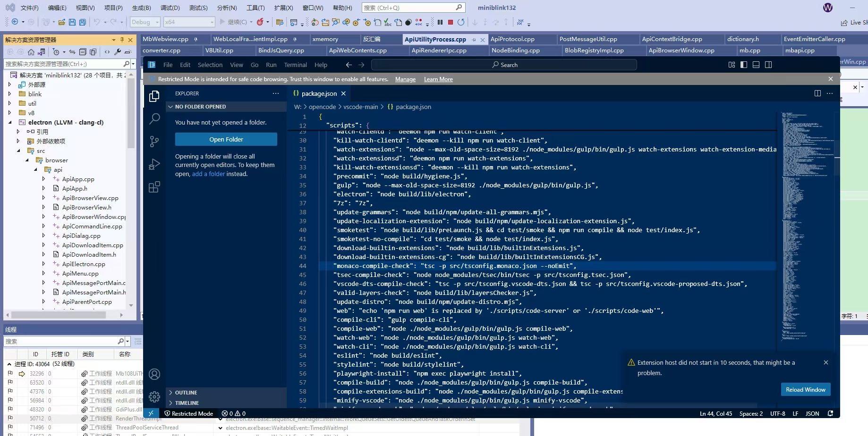Toggle flag on thread 47376 row
868x436 pixels.
10,392
